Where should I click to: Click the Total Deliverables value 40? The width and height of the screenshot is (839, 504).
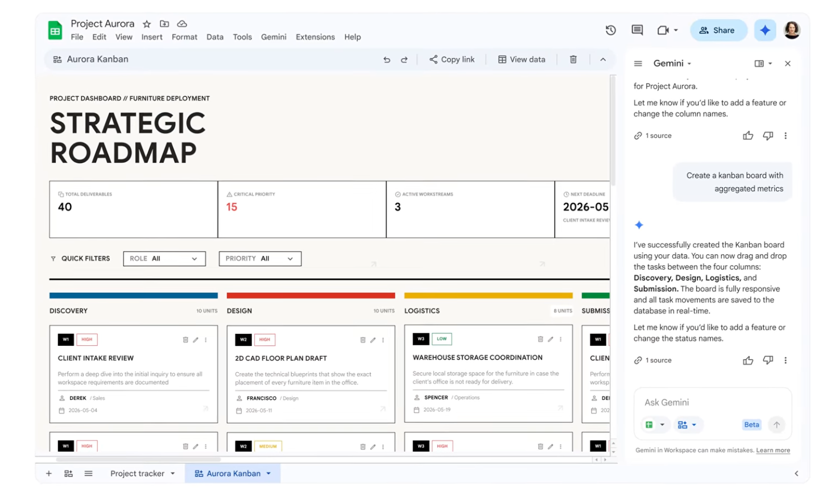click(65, 207)
